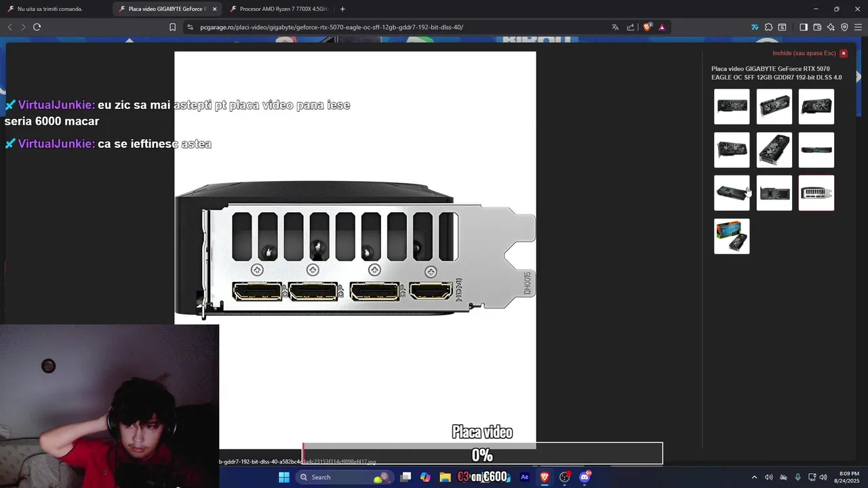Select first thumbnail in third row
This screenshot has width=868, height=488.
click(x=732, y=193)
